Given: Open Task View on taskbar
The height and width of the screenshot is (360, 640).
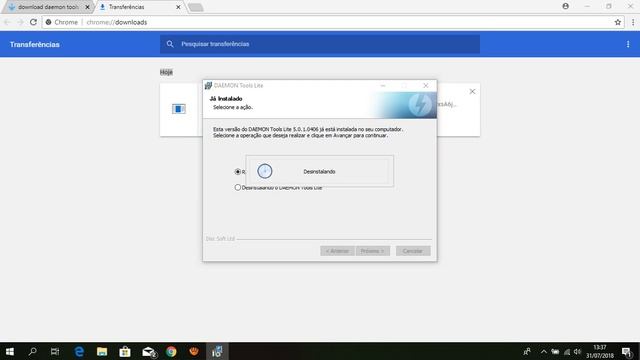Looking at the screenshot, I should pos(55,351).
